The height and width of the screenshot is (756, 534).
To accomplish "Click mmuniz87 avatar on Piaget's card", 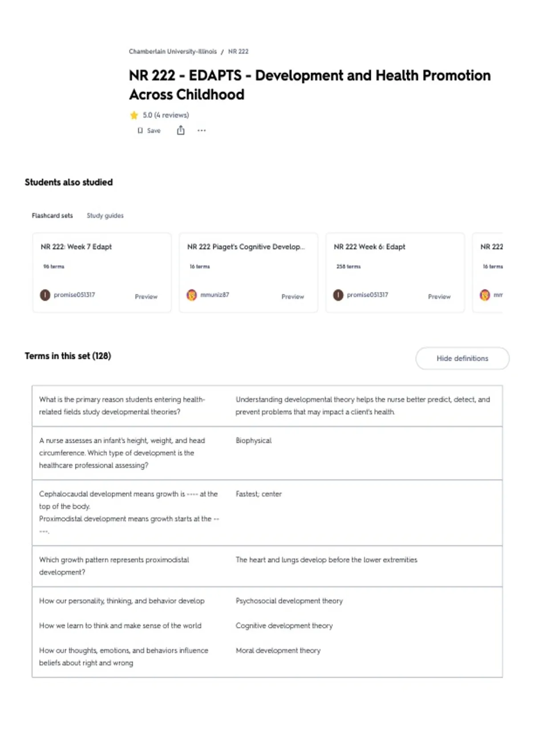I will [191, 295].
